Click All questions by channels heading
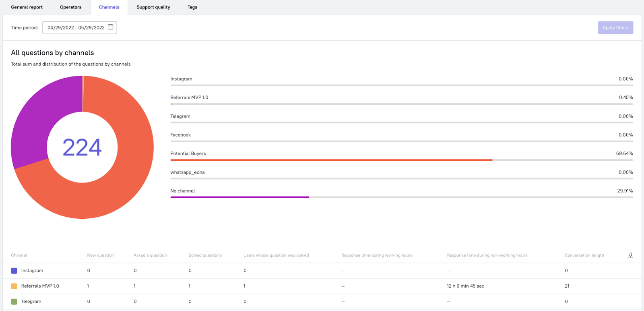This screenshot has height=311, width=644. pyautogui.click(x=52, y=53)
